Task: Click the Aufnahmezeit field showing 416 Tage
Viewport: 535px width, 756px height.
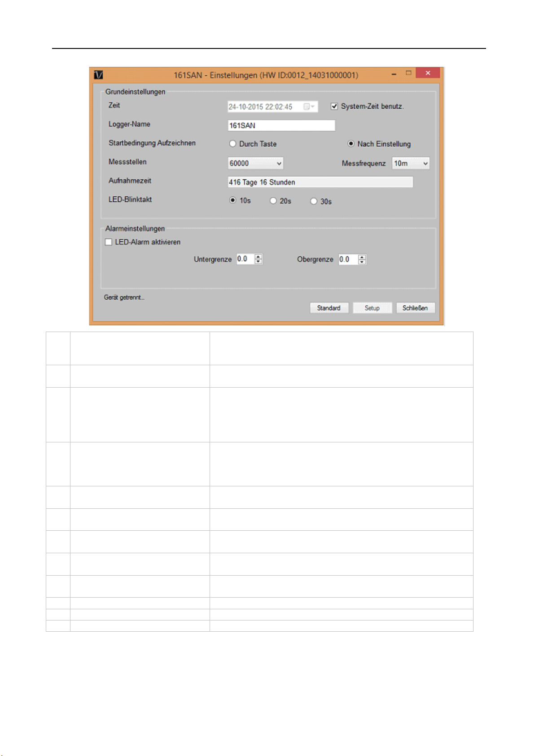Action: click(320, 182)
